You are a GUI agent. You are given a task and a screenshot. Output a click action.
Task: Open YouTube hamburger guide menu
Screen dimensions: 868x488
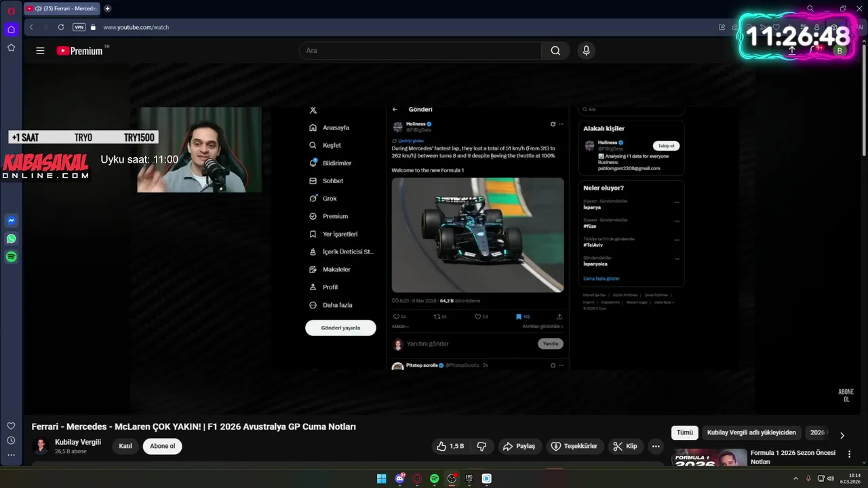(x=40, y=51)
